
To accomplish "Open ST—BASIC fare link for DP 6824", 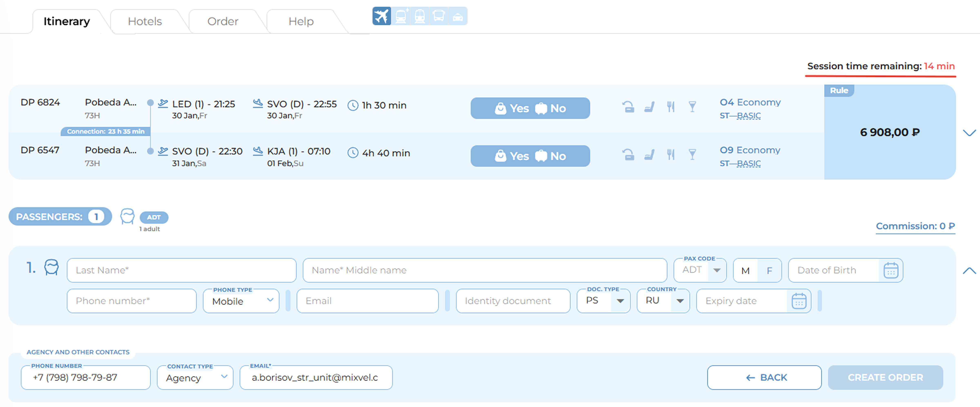I will (x=740, y=116).
